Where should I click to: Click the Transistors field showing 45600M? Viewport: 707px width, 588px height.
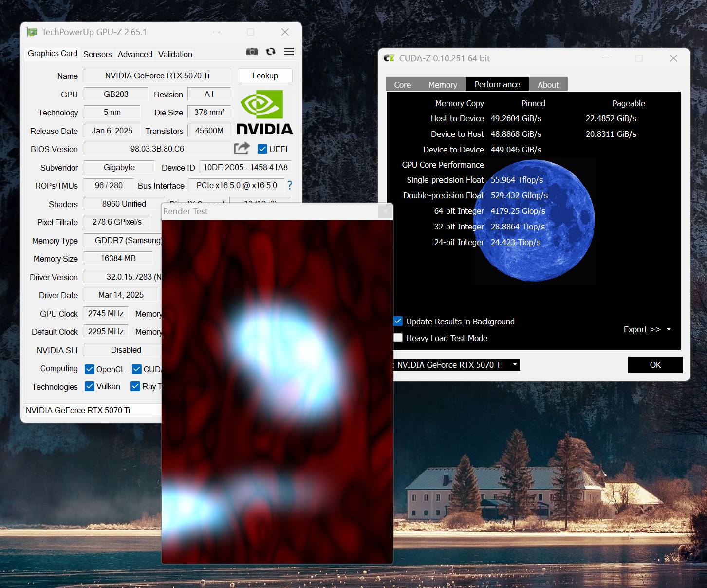tap(209, 131)
